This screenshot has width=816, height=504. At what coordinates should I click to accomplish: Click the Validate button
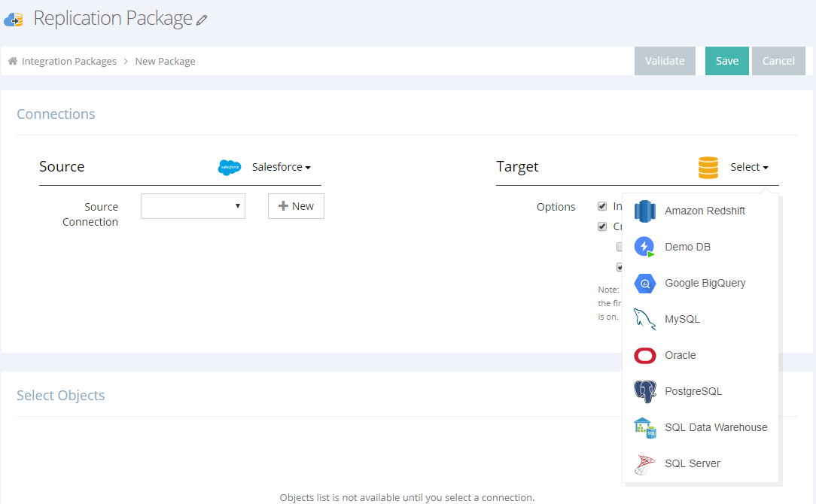[x=665, y=61]
